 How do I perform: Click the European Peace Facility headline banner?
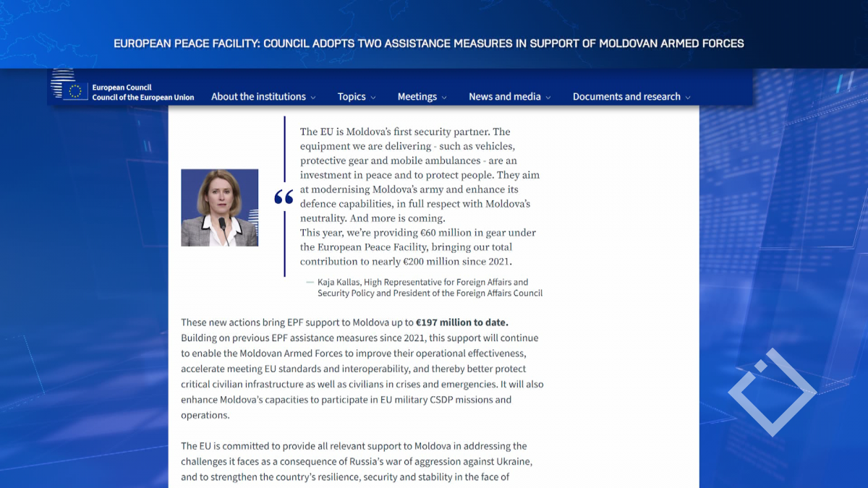click(x=428, y=43)
